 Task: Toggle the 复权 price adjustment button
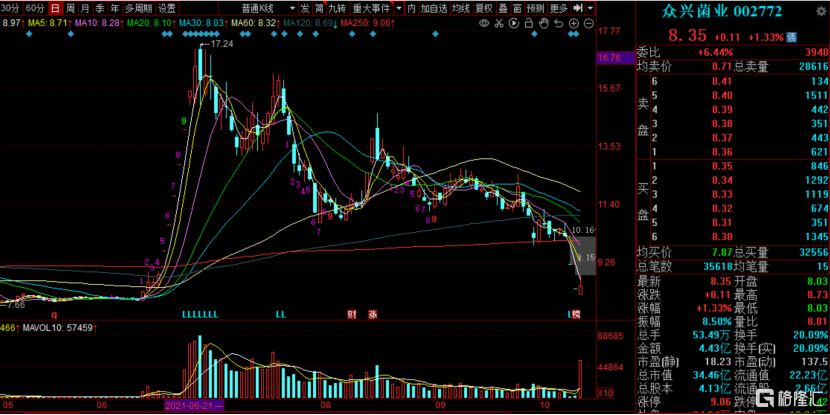coord(483,8)
